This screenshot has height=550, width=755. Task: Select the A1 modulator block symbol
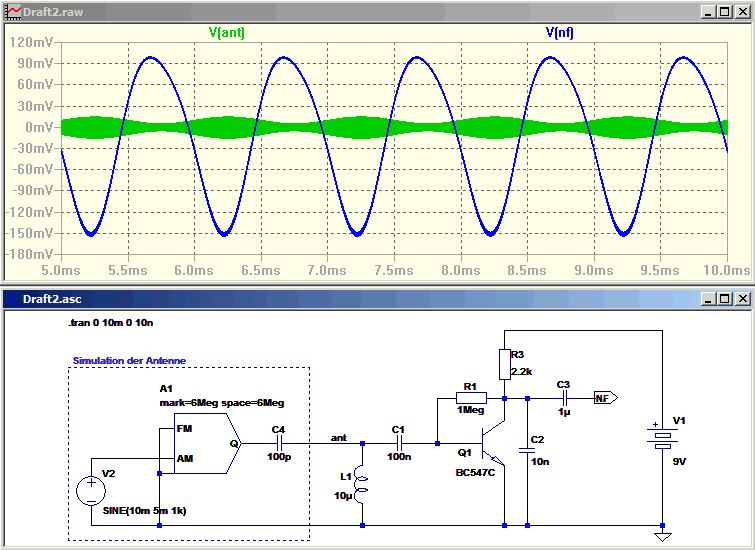[x=208, y=443]
